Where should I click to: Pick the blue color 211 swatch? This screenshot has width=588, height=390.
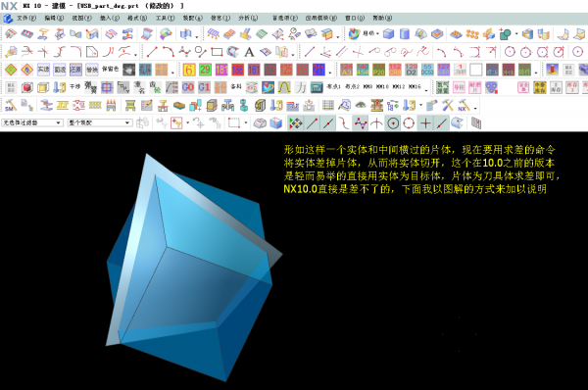318,70
